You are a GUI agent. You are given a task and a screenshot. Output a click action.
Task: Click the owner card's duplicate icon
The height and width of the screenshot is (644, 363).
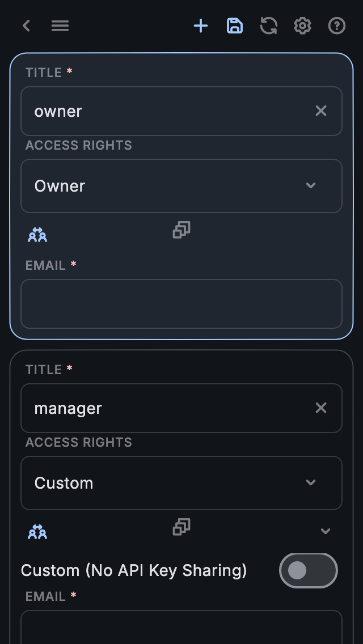181,230
